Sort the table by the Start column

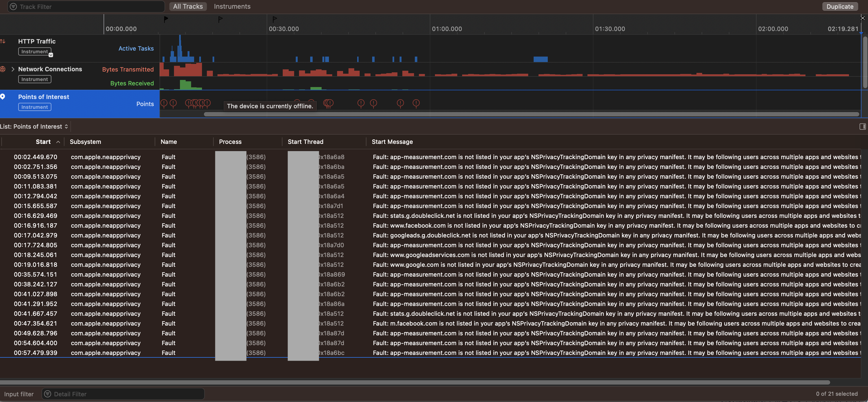[43, 142]
